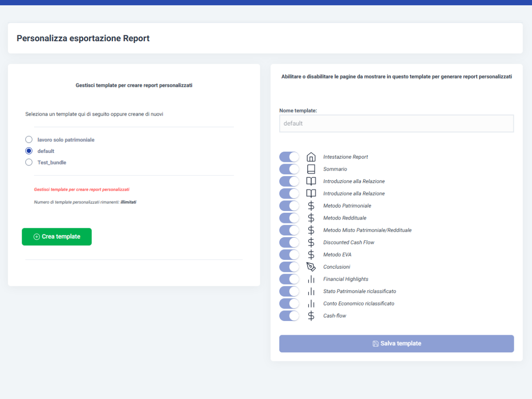
Task: Click the house icon for Intestazione Report
Action: pyautogui.click(x=311, y=157)
